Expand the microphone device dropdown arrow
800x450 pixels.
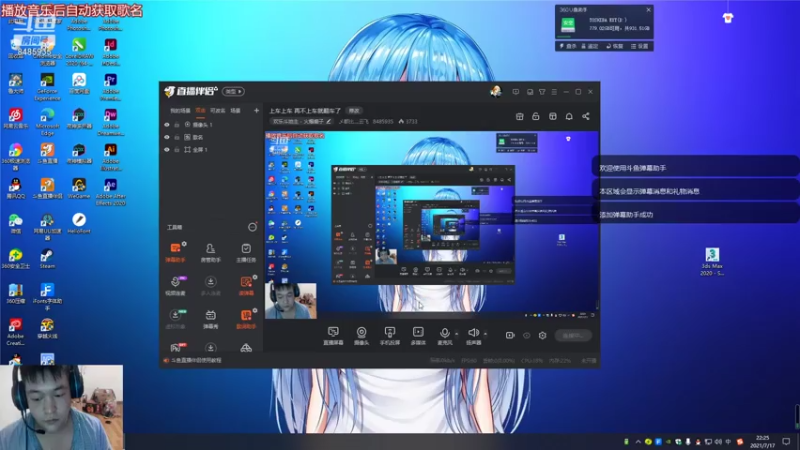(x=457, y=334)
